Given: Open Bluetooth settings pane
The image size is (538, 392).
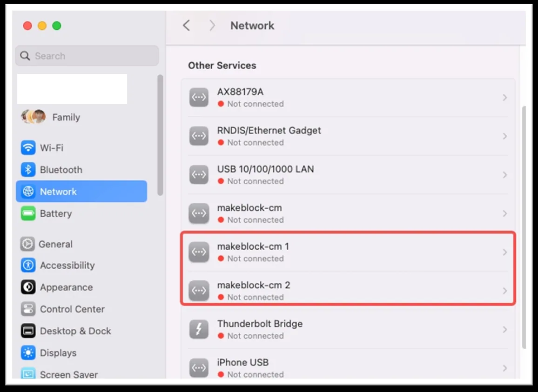Looking at the screenshot, I should [x=81, y=170].
